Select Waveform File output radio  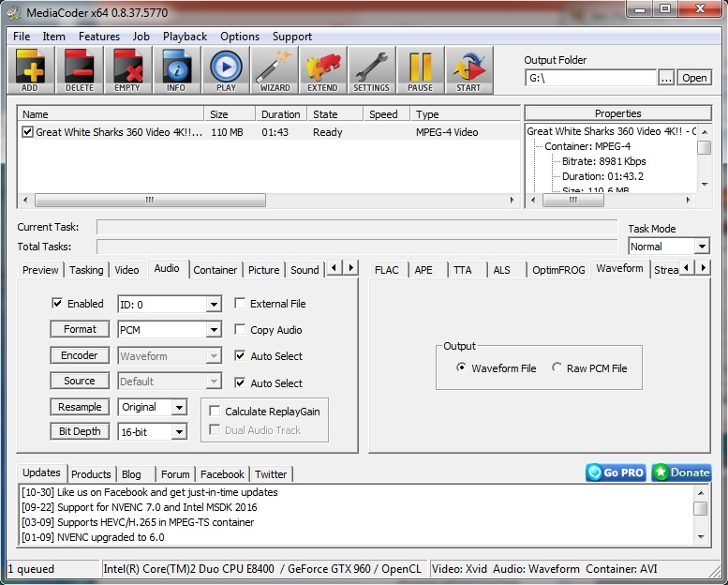(x=461, y=367)
